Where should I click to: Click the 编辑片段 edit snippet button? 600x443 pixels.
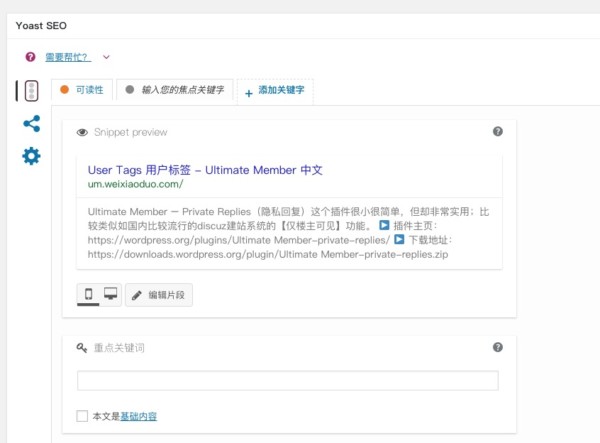coord(159,295)
